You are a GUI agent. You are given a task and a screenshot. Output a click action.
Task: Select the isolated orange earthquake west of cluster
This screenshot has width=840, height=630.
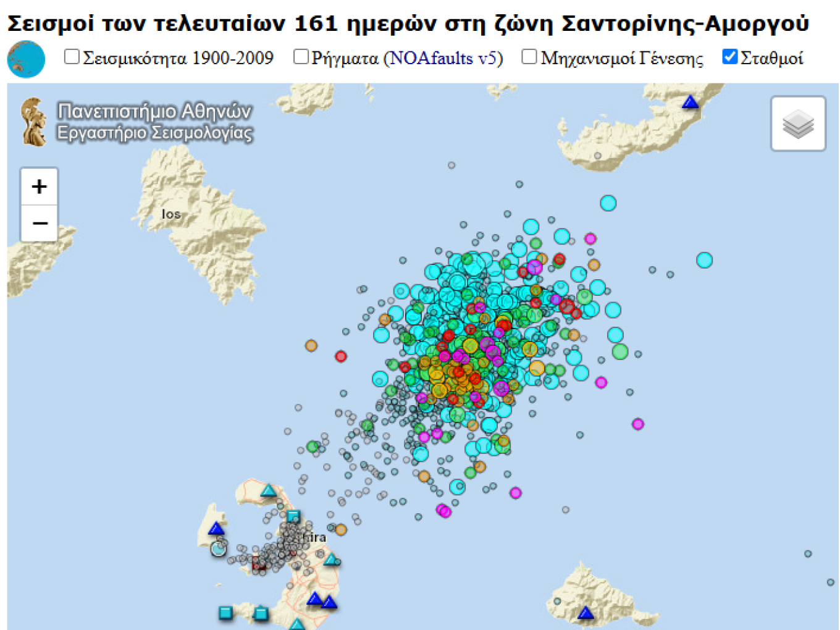coord(311,345)
